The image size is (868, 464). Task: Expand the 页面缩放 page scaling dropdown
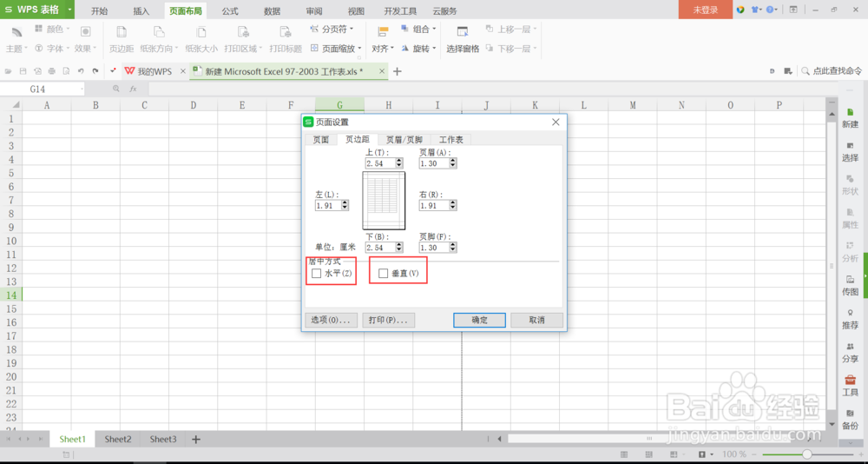[x=360, y=49]
